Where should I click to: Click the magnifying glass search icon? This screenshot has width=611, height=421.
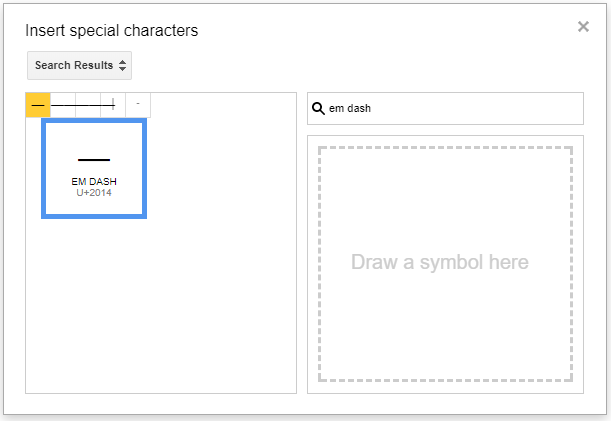[x=319, y=109]
